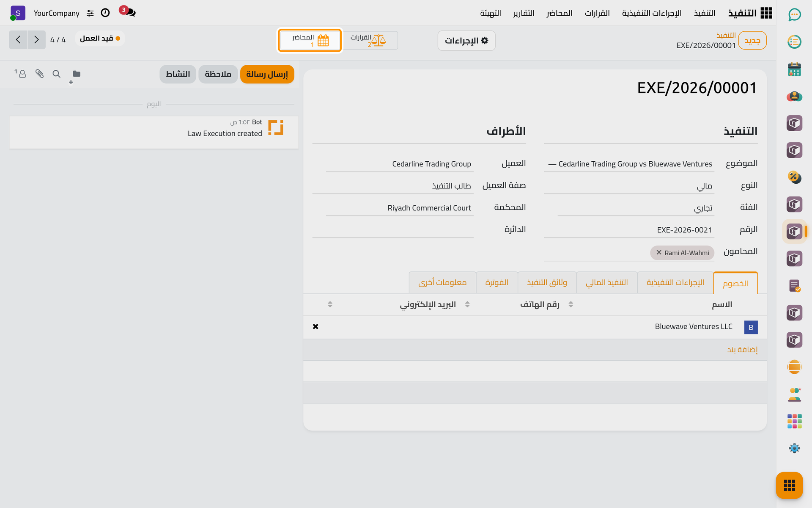Open the clock activities icon in top bar
The height and width of the screenshot is (508, 812).
(x=105, y=13)
